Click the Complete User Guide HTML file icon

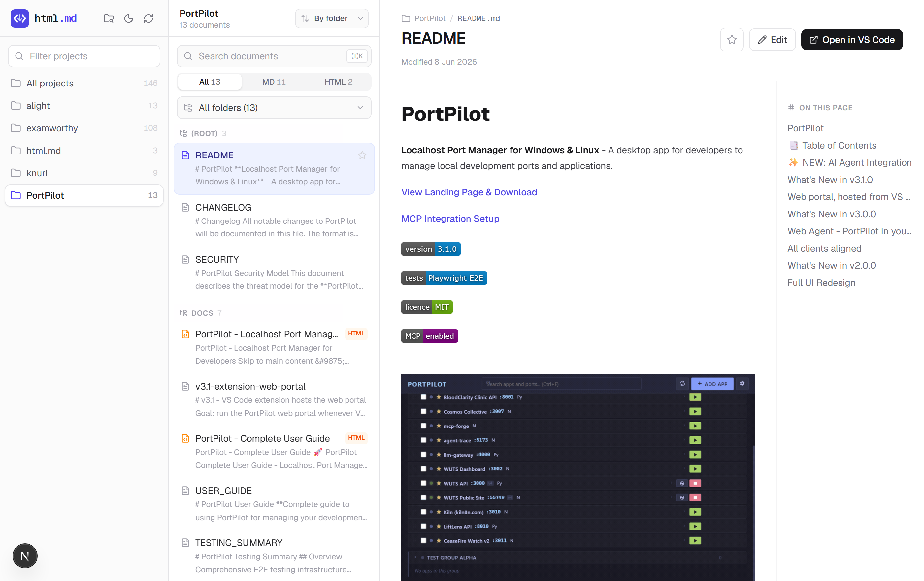185,439
